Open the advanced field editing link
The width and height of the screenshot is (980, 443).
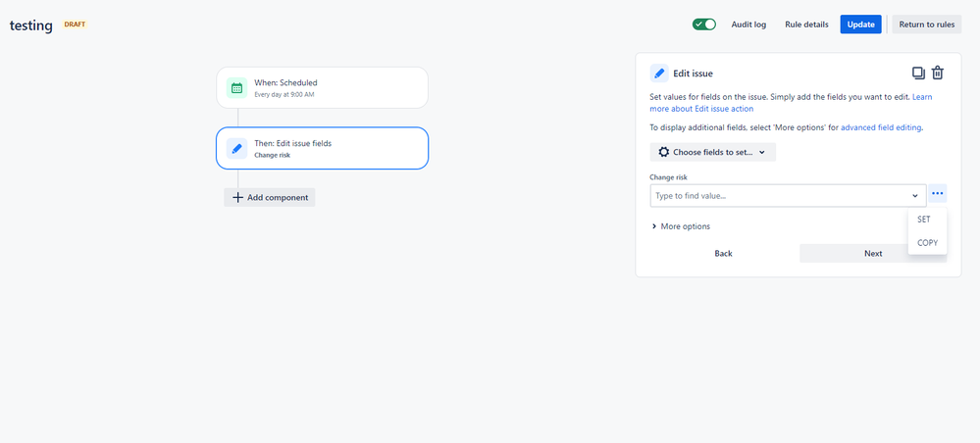881,127
